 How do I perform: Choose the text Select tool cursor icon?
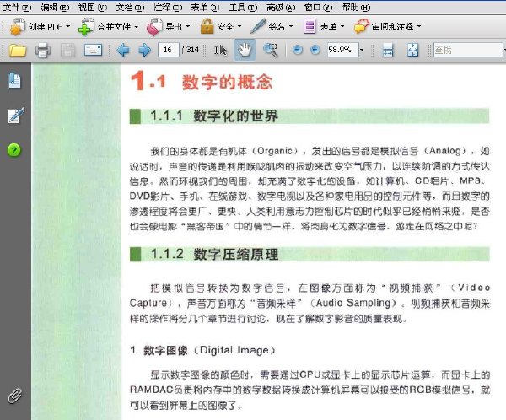coord(221,50)
